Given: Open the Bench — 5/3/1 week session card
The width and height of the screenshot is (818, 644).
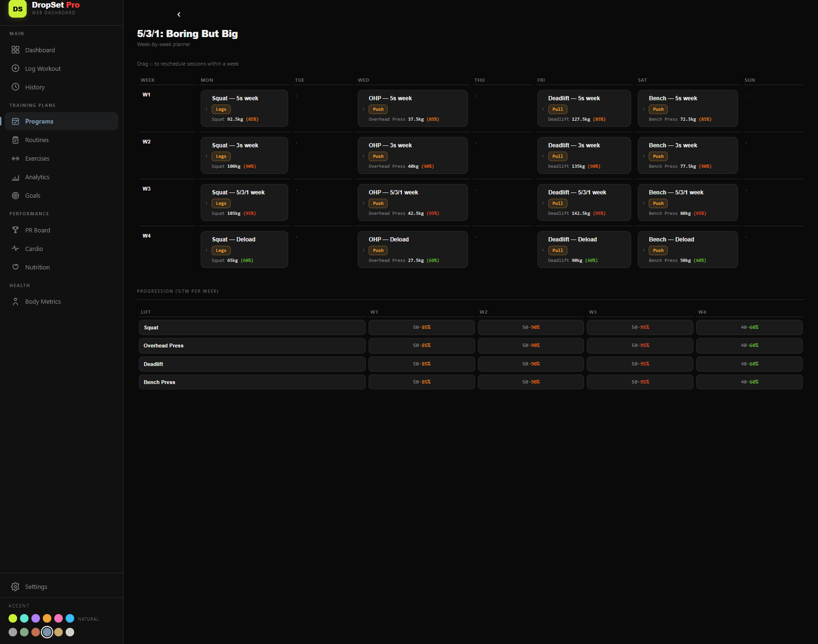Looking at the screenshot, I should [x=688, y=202].
